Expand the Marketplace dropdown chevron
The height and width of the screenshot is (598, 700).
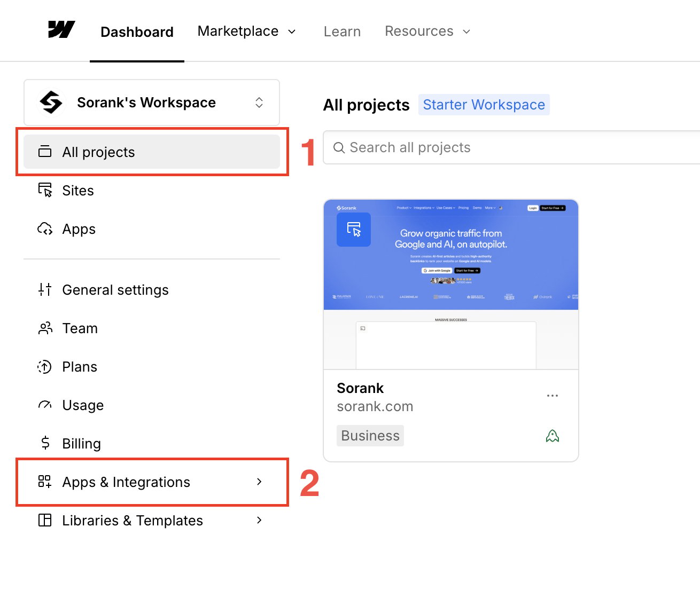click(292, 32)
